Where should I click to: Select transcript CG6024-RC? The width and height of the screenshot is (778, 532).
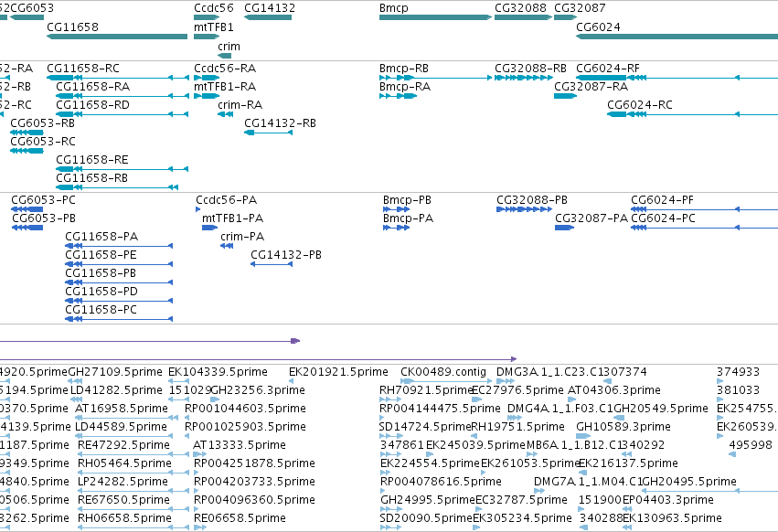pos(693,114)
